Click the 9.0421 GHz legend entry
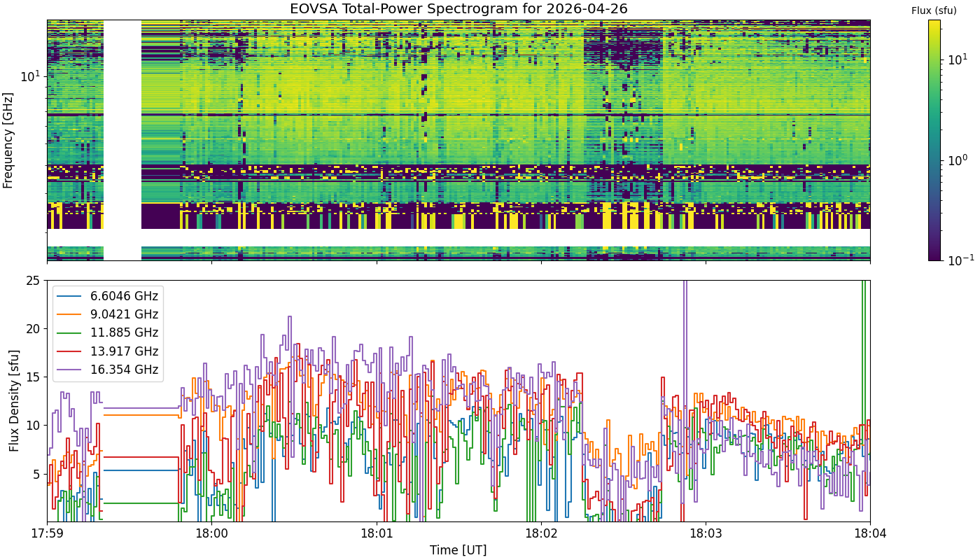 pos(109,314)
